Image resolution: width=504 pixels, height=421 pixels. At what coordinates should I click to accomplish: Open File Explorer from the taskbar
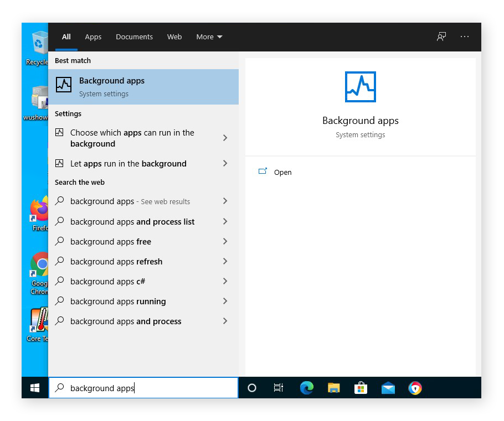click(x=333, y=388)
